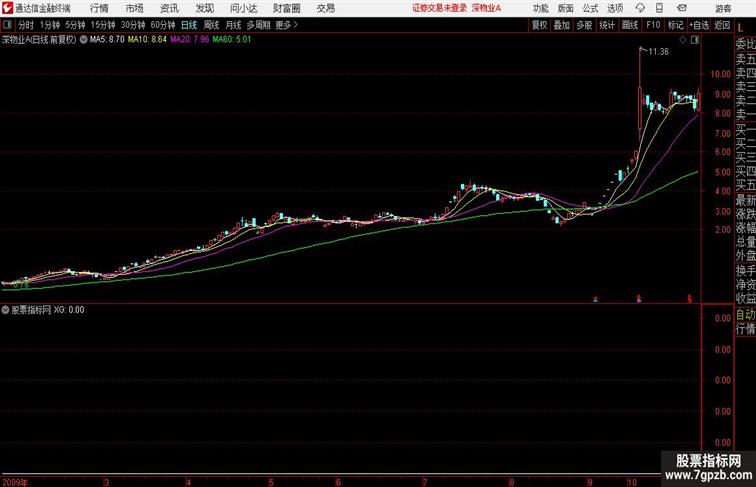The width and height of the screenshot is (756, 487).
Task: Click the 深物业A stock name in title bar
Action: pyautogui.click(x=486, y=8)
